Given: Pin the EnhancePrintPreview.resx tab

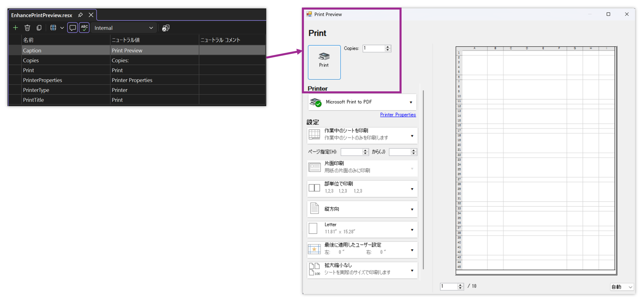Looking at the screenshot, I should coord(80,15).
